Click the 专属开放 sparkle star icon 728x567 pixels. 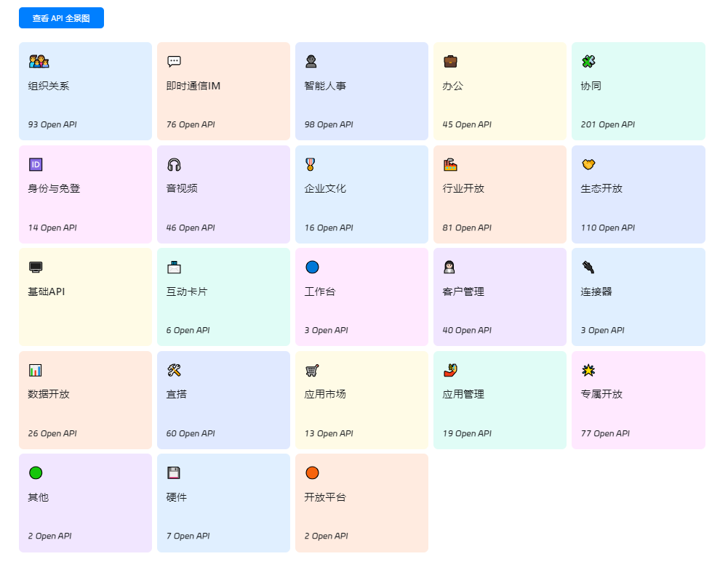coord(588,370)
